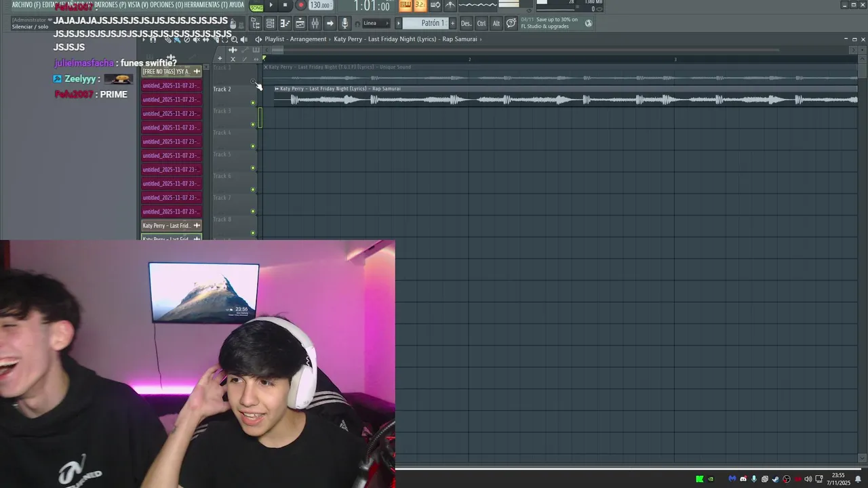Click the arrow left of Patrón 1
Image resolution: width=868 pixels, height=488 pixels.
click(x=399, y=23)
